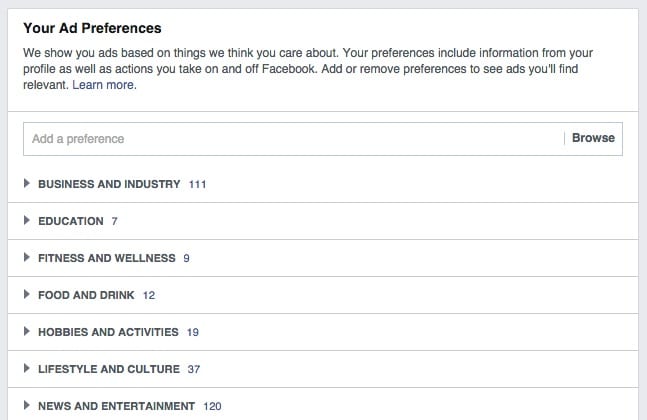Expand the Food and Drink triangle
Screen dimensions: 647x420
[27, 295]
